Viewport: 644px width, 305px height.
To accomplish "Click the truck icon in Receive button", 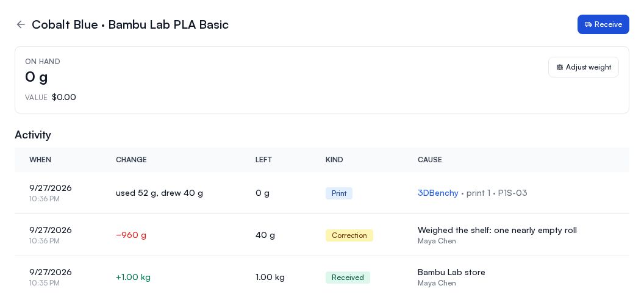I will coord(588,24).
